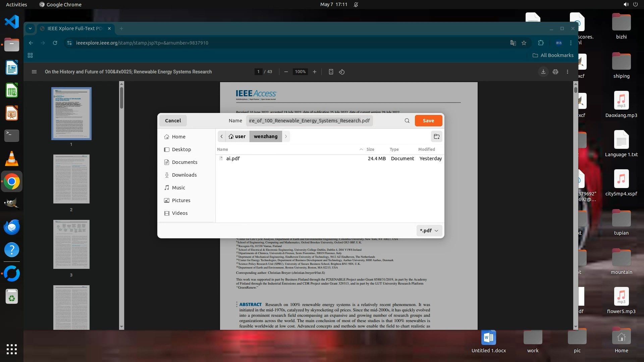Select Downloads in the dialog sidebar
The height and width of the screenshot is (362, 644).
[184, 175]
